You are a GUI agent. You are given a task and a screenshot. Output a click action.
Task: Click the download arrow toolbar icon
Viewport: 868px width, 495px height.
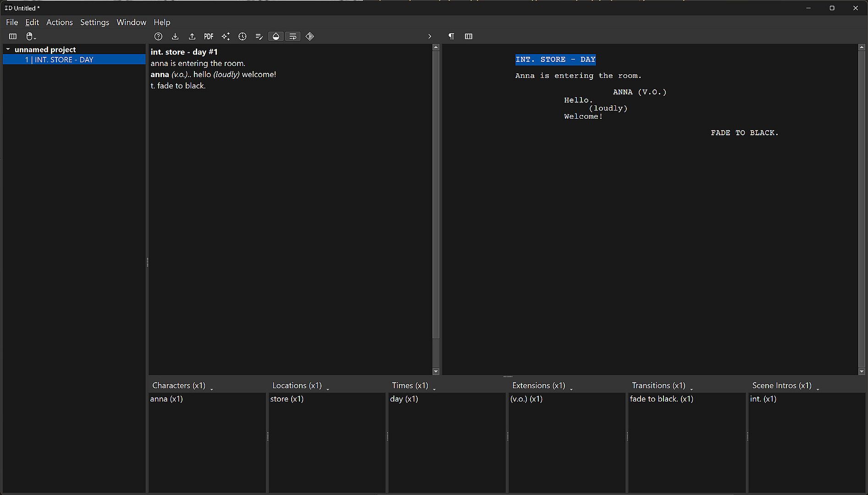pos(175,37)
